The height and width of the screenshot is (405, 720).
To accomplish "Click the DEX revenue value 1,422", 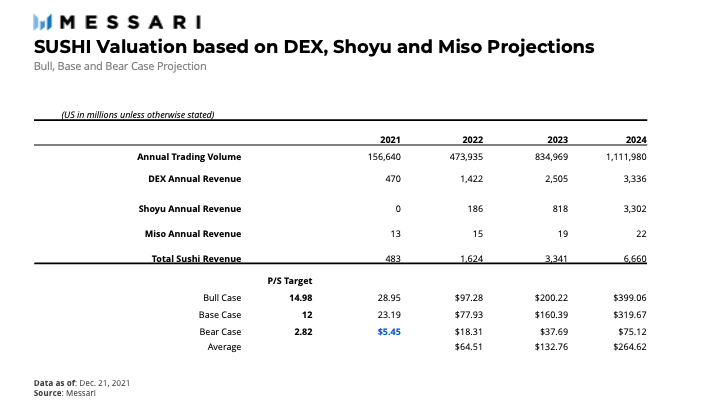I will 472,179.
